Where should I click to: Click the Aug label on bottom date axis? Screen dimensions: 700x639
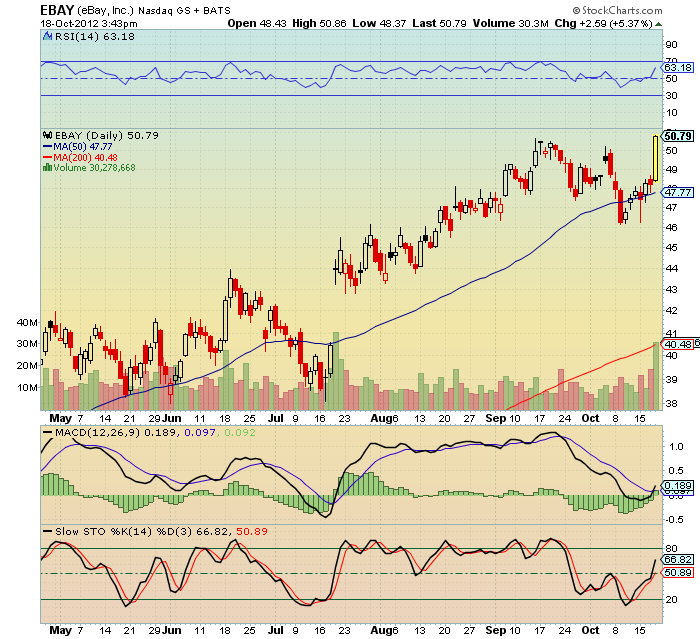coord(379,630)
